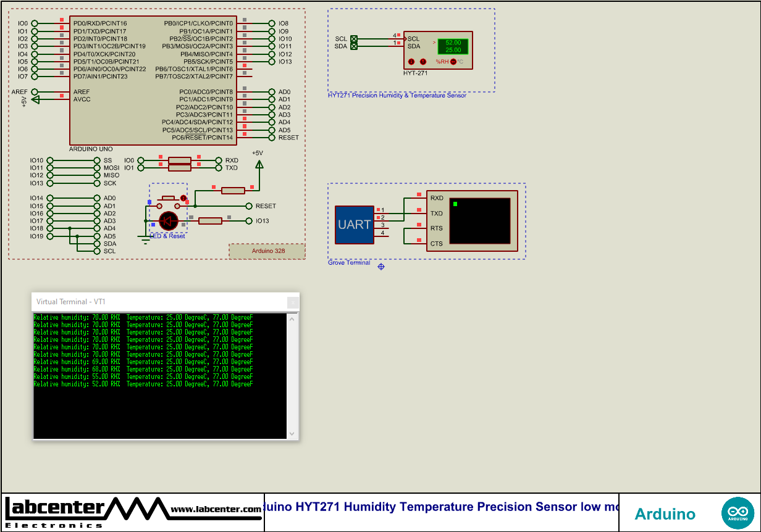761x532 pixels.
Task: Toggle the blue state indicator beside the push button
Action: pos(149,202)
